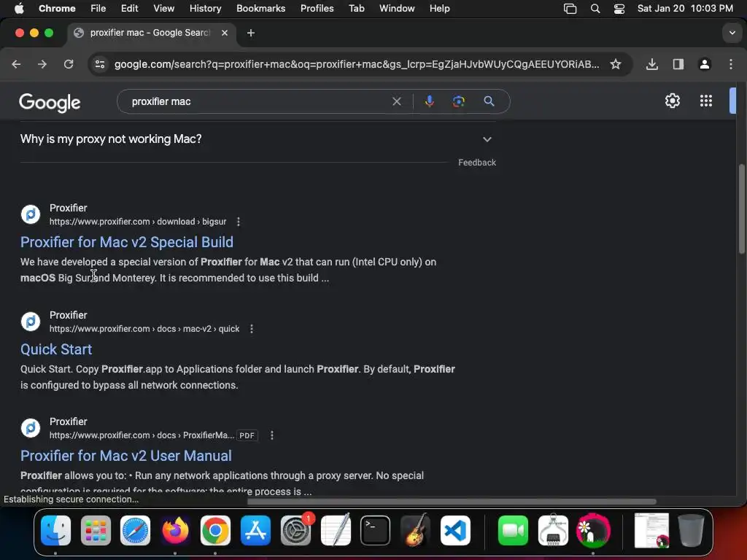Open the Help menu

coord(439,9)
